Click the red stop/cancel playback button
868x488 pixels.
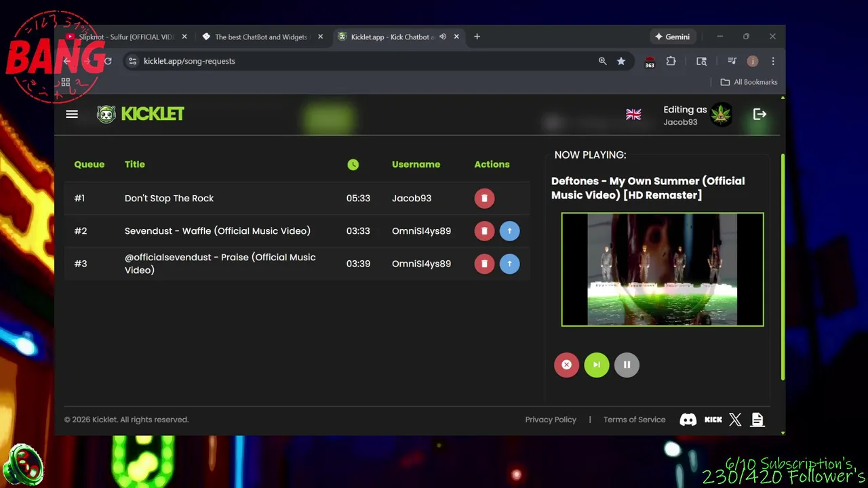(x=566, y=365)
